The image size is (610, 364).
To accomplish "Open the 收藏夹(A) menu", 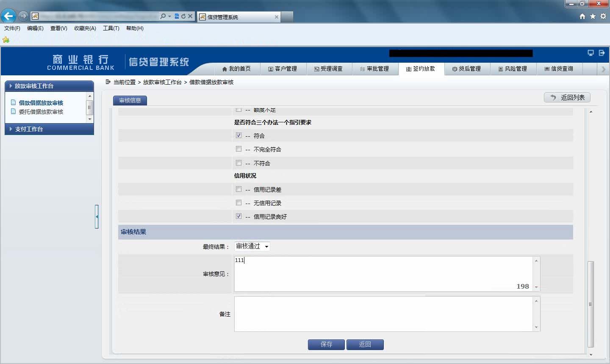I will (85, 28).
